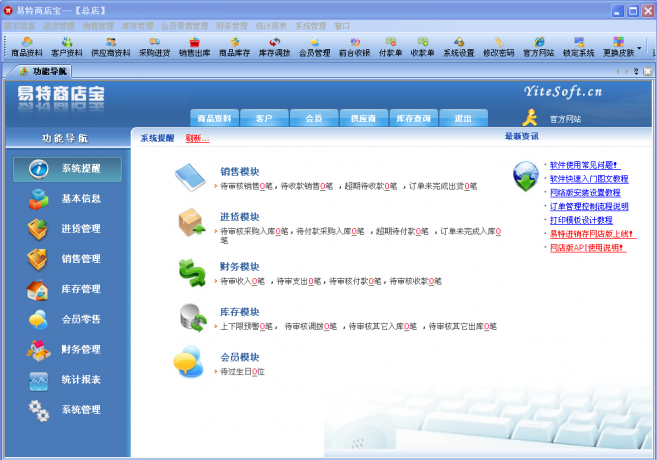Image resolution: width=657 pixels, height=460 pixels.
Task: Open 软件快速入门图文教程 link
Action: 589,179
